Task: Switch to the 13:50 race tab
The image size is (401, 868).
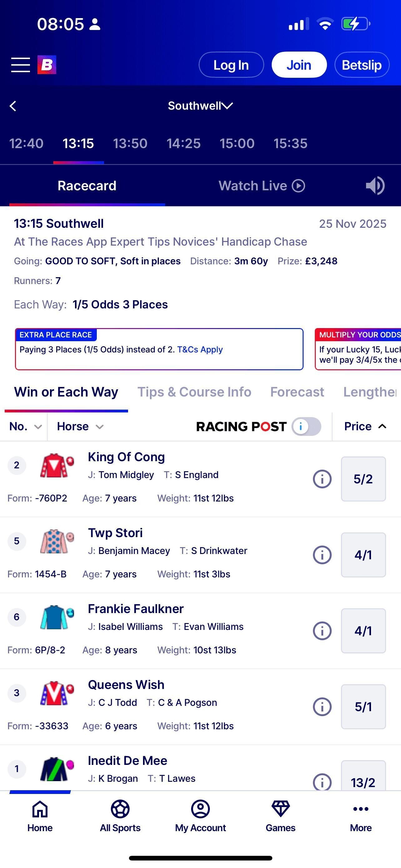Action: pyautogui.click(x=130, y=144)
